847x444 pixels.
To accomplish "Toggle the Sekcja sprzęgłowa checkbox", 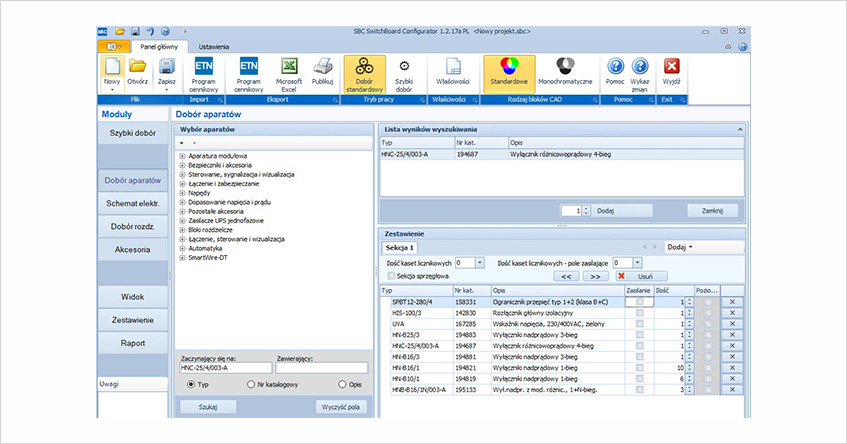I will [392, 276].
